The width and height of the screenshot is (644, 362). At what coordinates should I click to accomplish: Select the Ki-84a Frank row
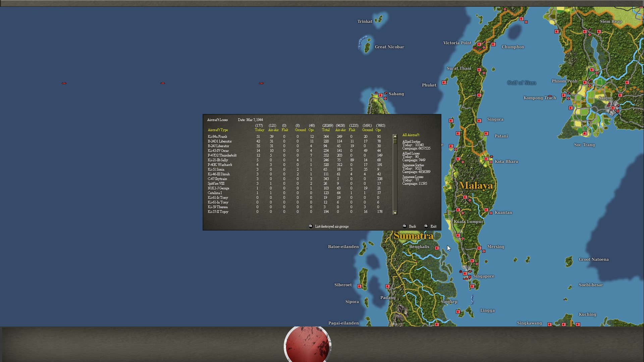(x=217, y=137)
